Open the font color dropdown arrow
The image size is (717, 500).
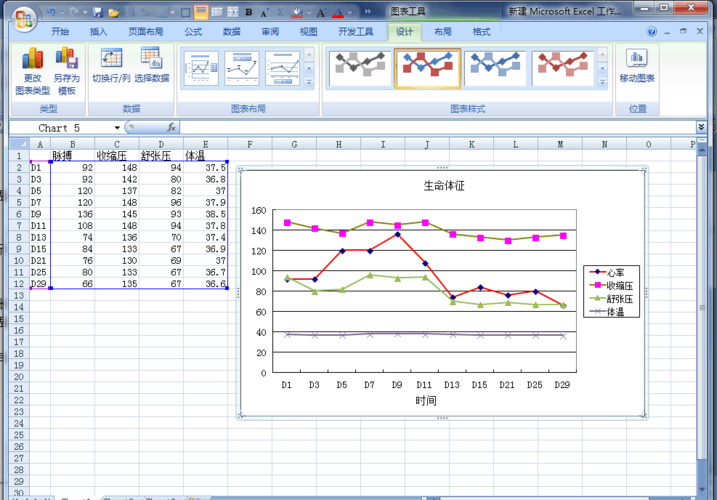click(x=350, y=12)
